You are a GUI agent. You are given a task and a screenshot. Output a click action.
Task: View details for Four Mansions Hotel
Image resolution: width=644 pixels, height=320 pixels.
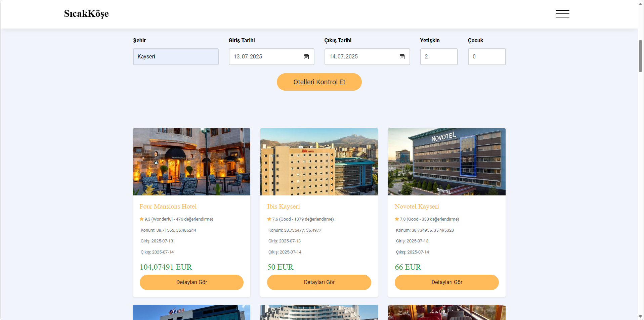[x=191, y=282]
